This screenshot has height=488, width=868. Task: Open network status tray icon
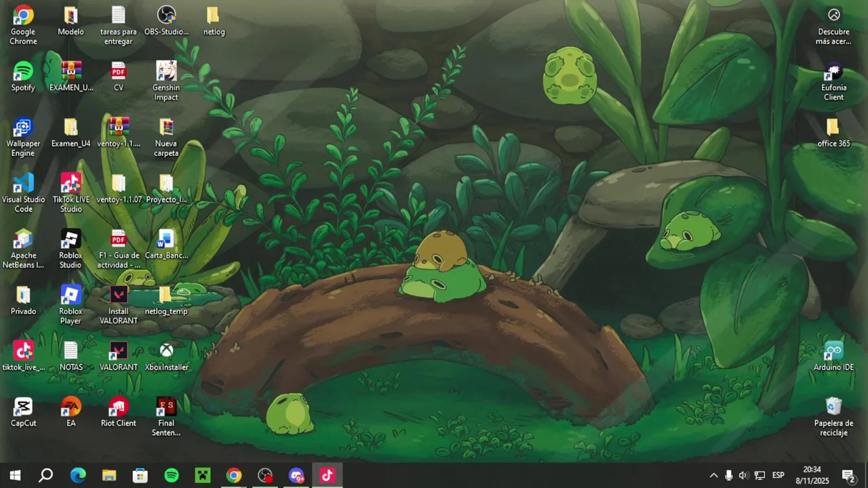click(x=759, y=476)
